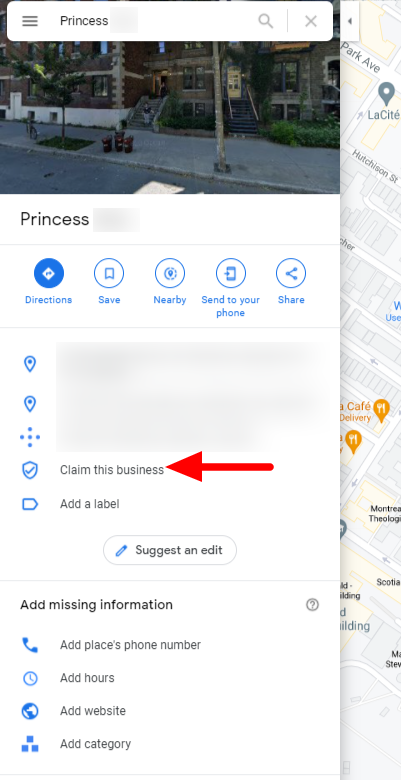Screen dimensions: 401x780
Task: Clear the search with the X icon
Action: tap(311, 21)
